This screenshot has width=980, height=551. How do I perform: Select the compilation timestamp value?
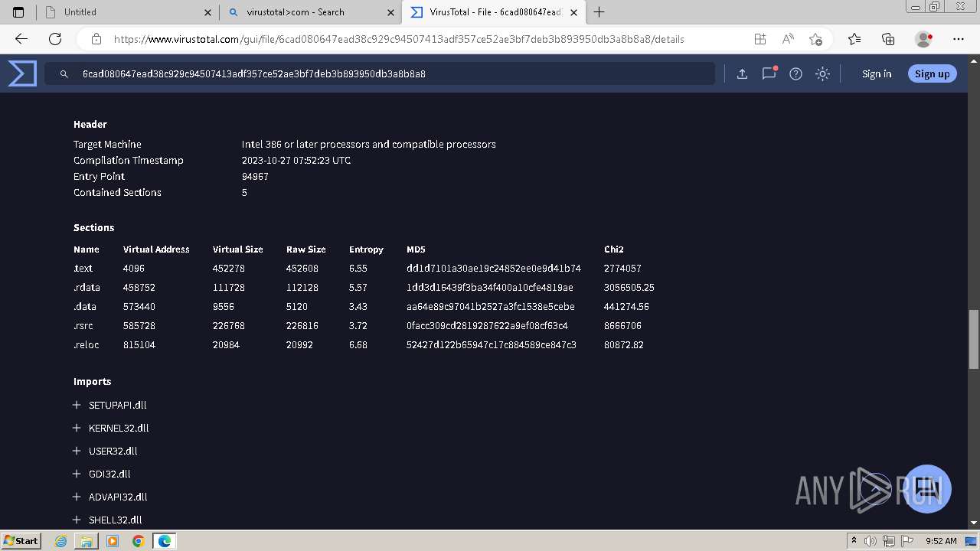pyautogui.click(x=296, y=161)
